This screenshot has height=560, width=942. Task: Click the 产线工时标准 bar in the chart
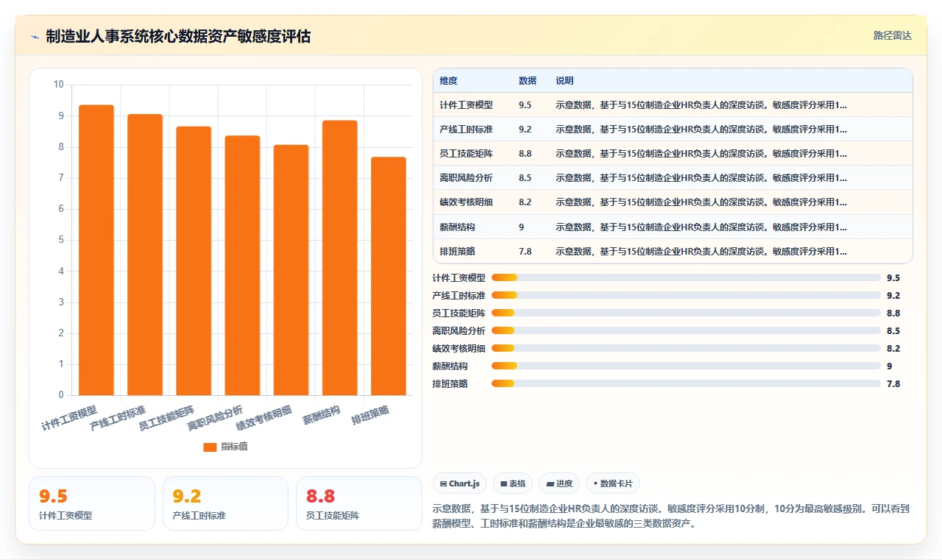[145, 255]
